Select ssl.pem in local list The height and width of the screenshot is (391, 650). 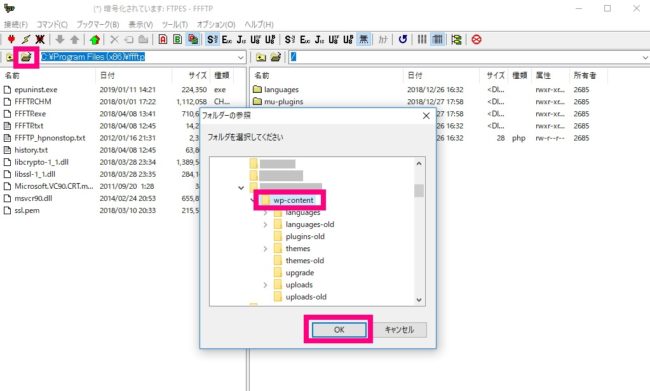click(x=27, y=211)
